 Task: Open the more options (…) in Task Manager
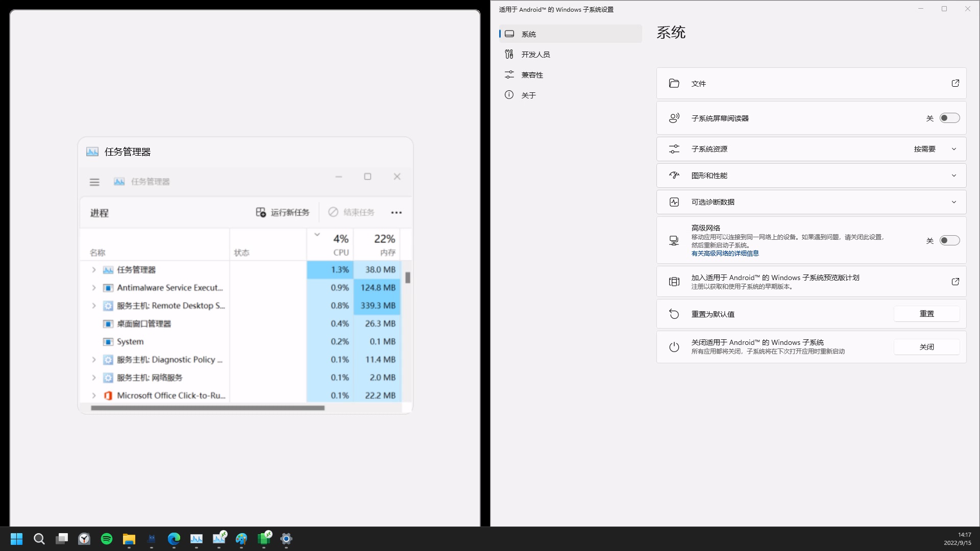397,212
